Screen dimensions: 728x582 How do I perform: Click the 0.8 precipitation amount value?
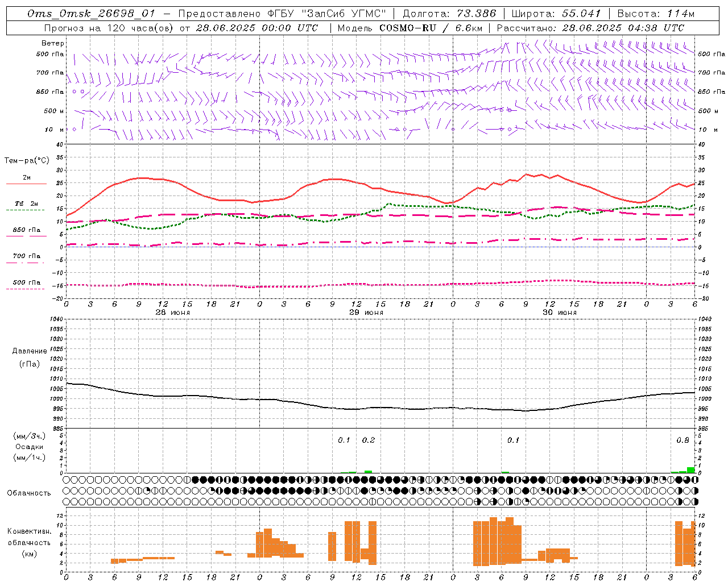click(x=682, y=440)
